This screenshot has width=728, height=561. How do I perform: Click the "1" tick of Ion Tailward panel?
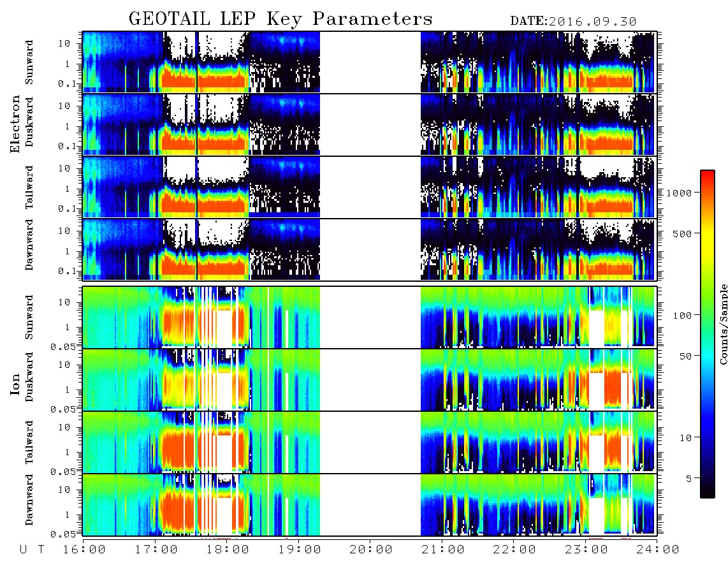[67, 453]
